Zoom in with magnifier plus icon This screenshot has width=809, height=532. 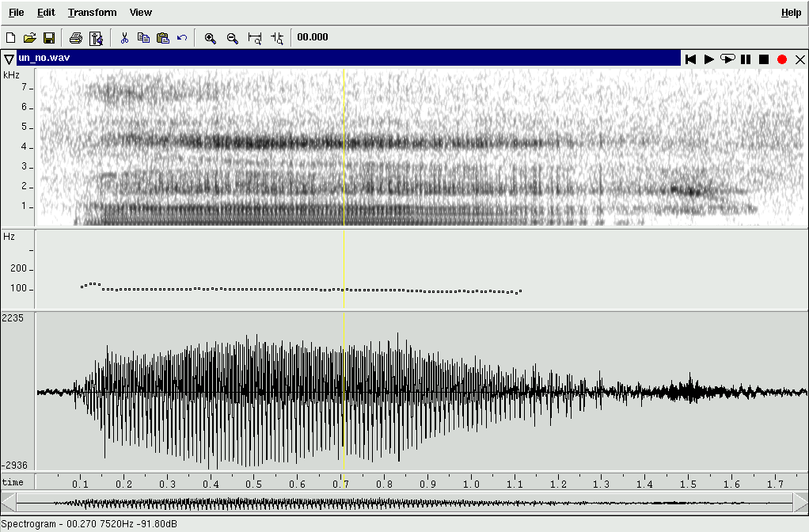tap(211, 37)
